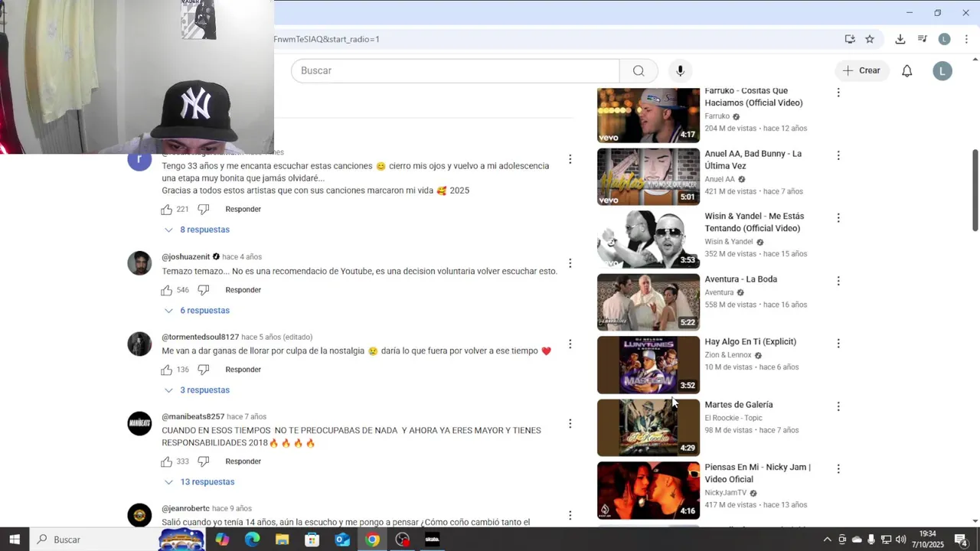Open @manibeats8257 profile avatar
980x551 pixels.
pos(139,423)
